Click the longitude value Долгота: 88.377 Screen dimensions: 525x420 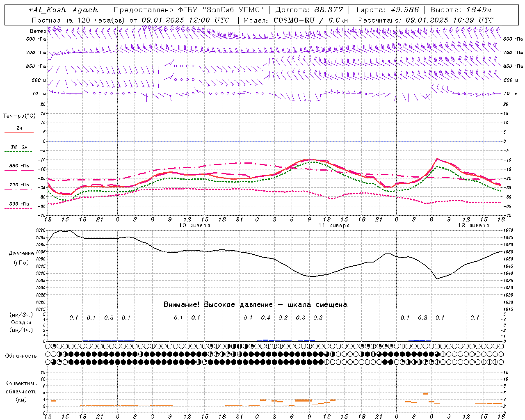click(308, 10)
